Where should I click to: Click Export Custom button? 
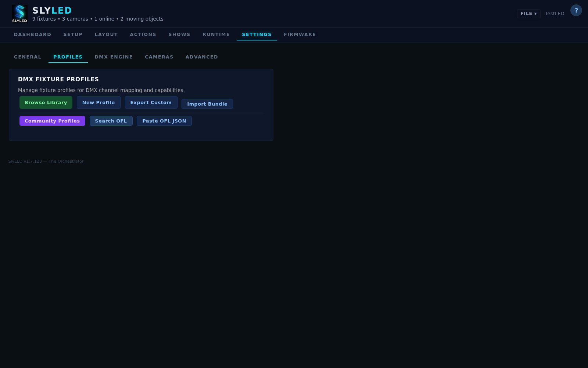tap(151, 103)
